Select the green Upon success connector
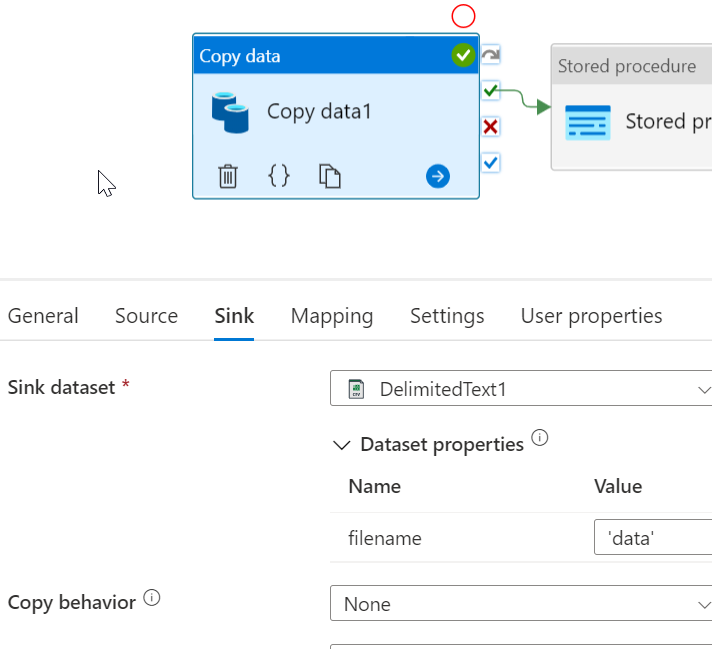The image size is (712, 649). (x=491, y=90)
